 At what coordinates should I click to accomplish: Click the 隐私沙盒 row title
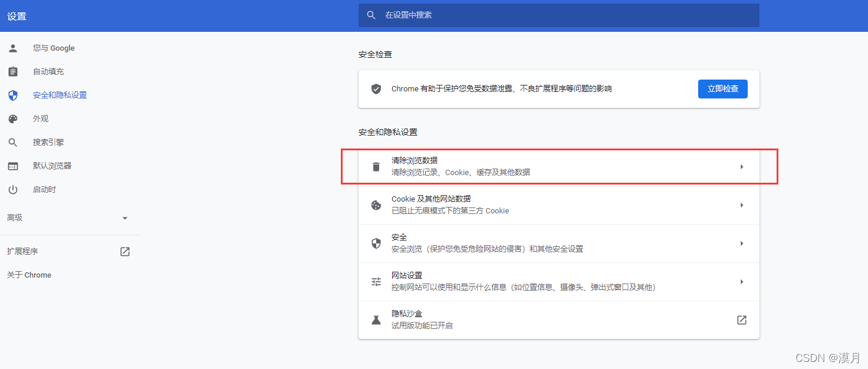(407, 314)
